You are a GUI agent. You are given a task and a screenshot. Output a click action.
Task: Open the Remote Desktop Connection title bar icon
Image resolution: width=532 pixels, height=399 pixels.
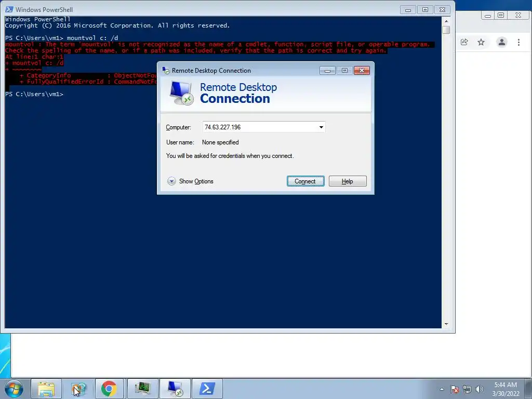coord(166,71)
